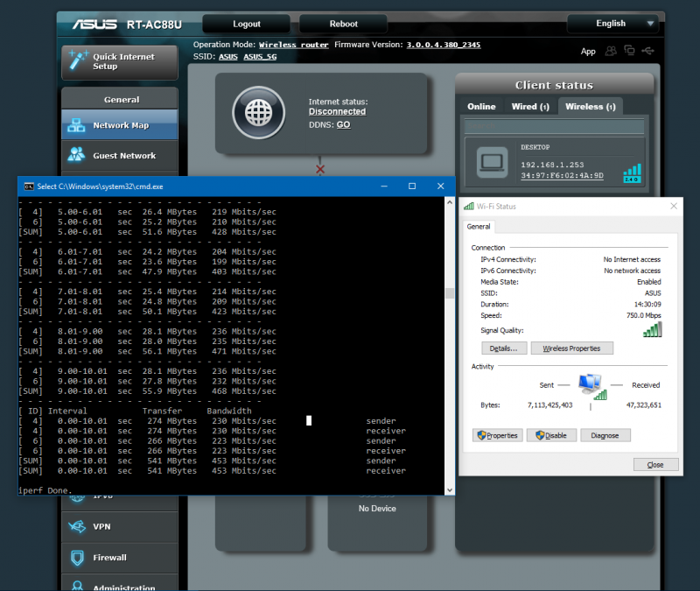Disable the Wi-Fi adapter

551,435
